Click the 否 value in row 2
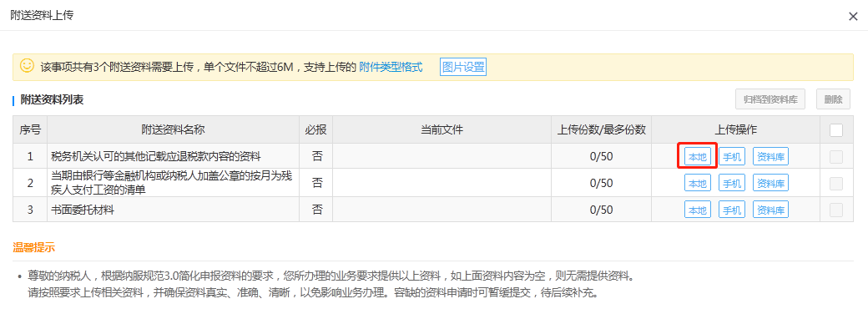868x309 pixels. click(x=316, y=183)
